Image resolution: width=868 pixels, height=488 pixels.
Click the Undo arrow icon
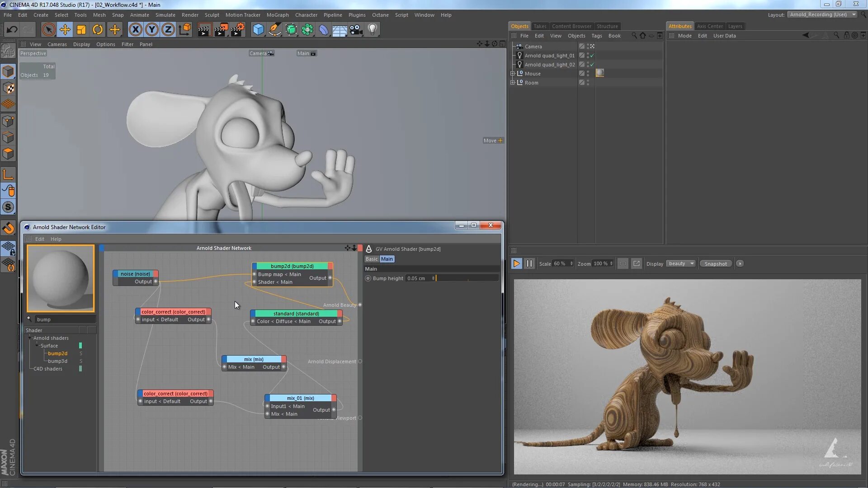[12, 30]
